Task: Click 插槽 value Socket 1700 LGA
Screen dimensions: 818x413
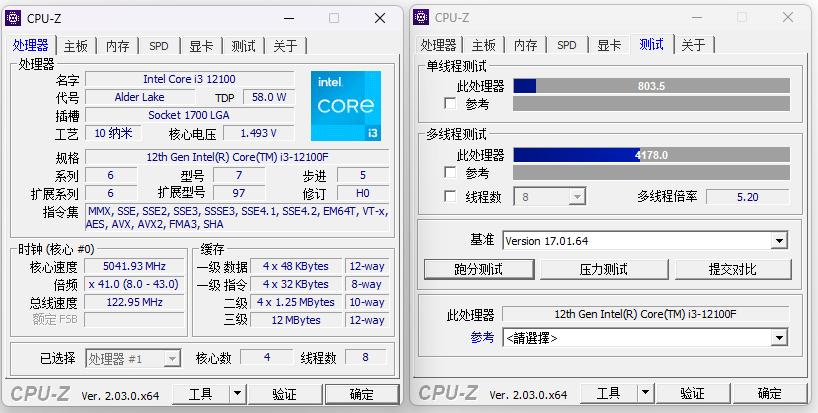Action: 189,115
